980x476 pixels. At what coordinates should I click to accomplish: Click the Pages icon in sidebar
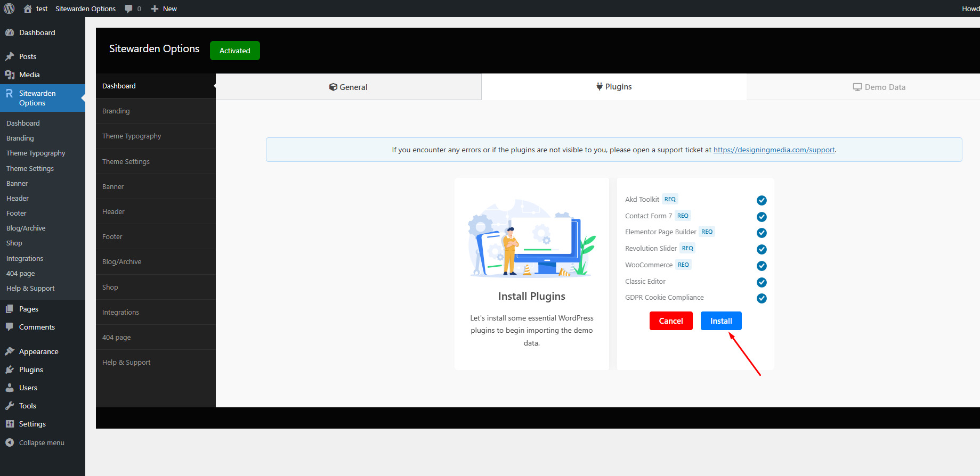(x=10, y=309)
